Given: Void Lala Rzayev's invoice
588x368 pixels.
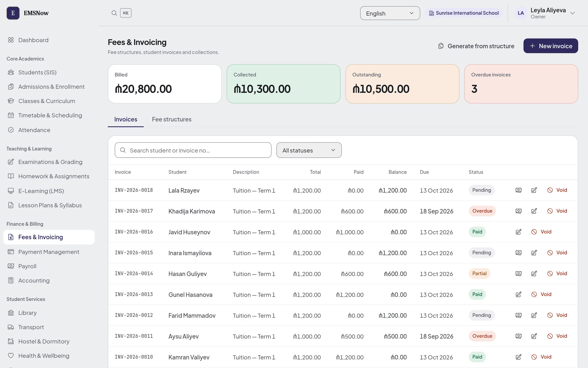Looking at the screenshot, I should [557, 190].
